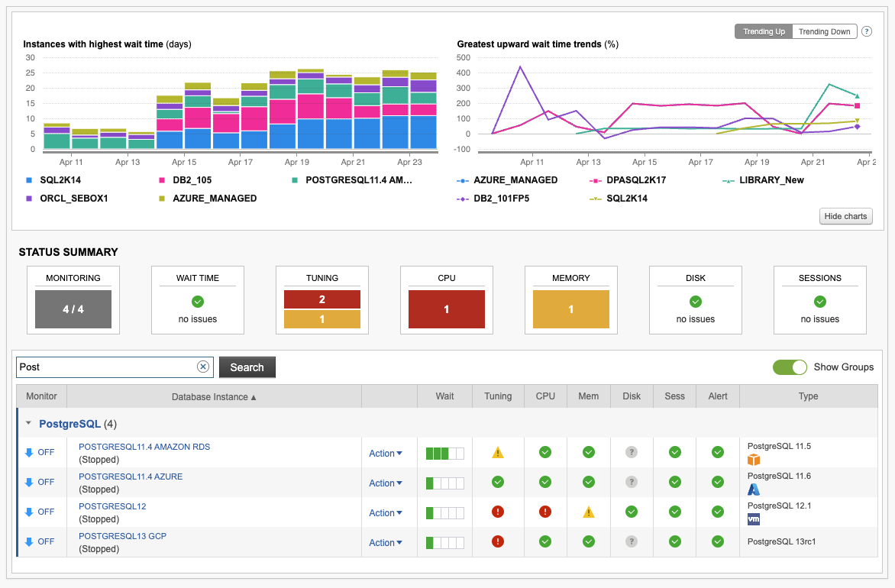Viewport: 895px width, 588px height.
Task: Click VM type icon under PostgreSQL 12.1
Action: click(754, 519)
